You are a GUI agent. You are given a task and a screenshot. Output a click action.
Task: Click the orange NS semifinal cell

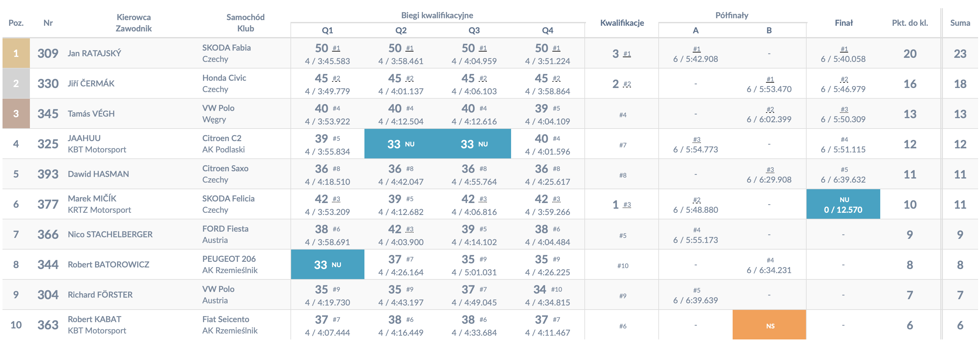tap(769, 325)
